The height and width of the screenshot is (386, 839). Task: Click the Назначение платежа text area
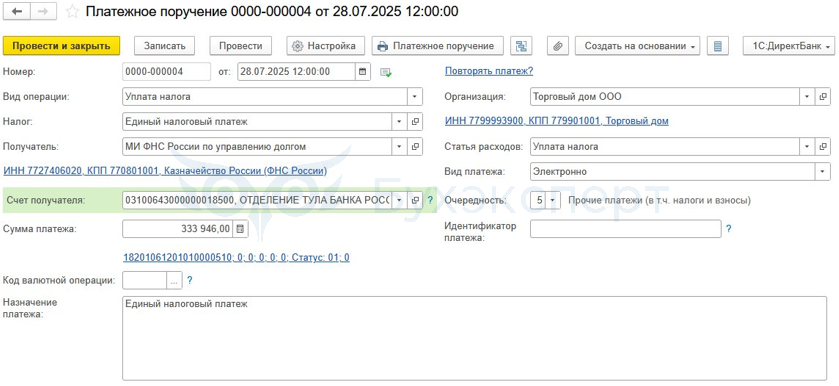tap(476, 338)
